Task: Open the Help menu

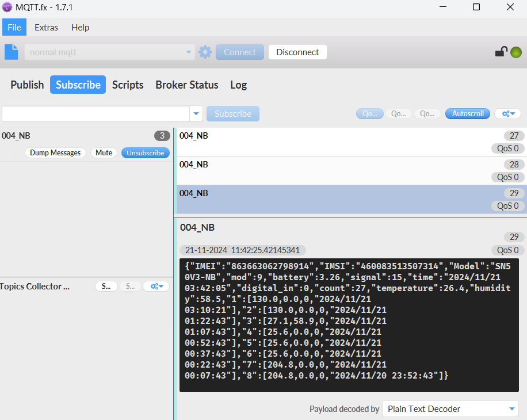Action: pyautogui.click(x=81, y=27)
